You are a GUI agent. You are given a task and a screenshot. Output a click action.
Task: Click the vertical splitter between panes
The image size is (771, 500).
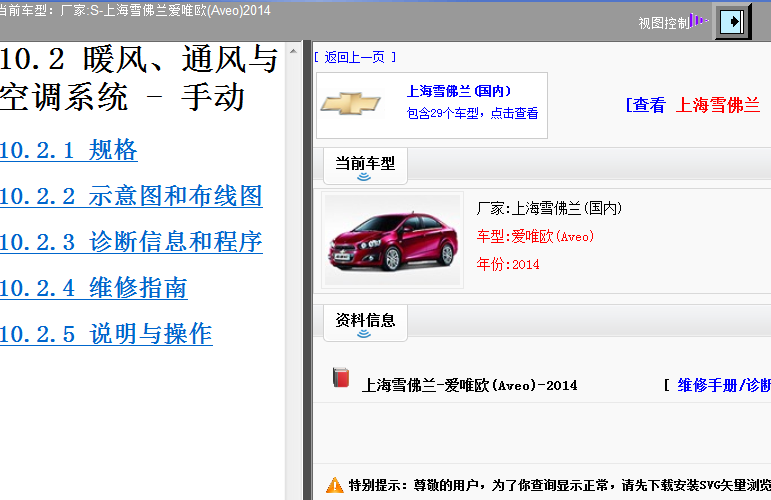click(x=307, y=270)
